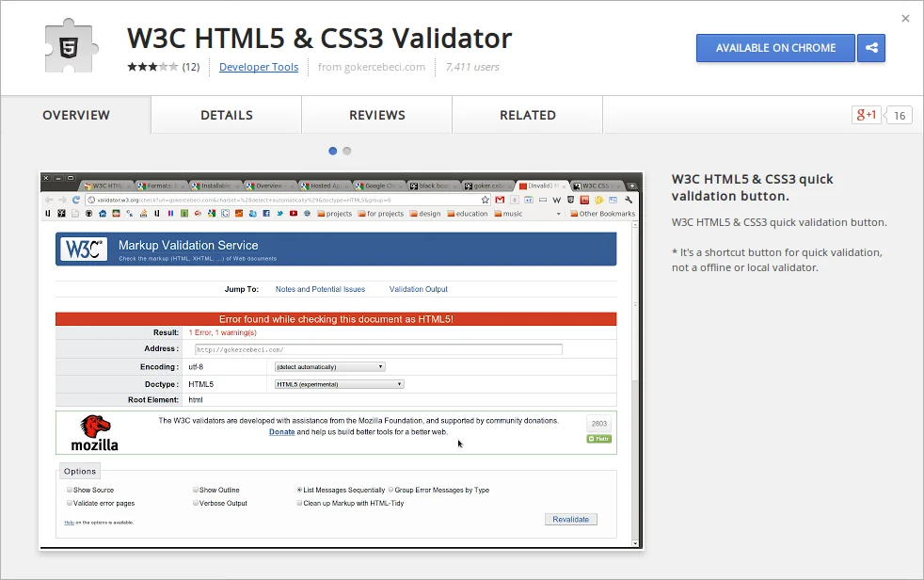Click the Address field with gokercebeci.com URL

(x=378, y=349)
